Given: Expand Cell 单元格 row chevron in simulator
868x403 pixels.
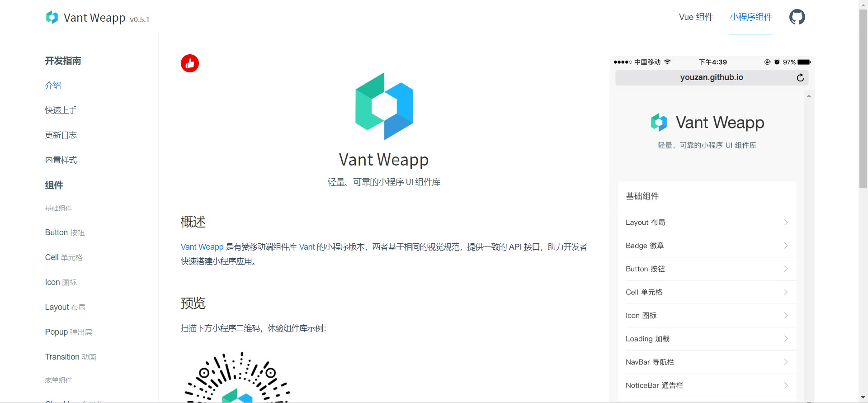Looking at the screenshot, I should (786, 292).
